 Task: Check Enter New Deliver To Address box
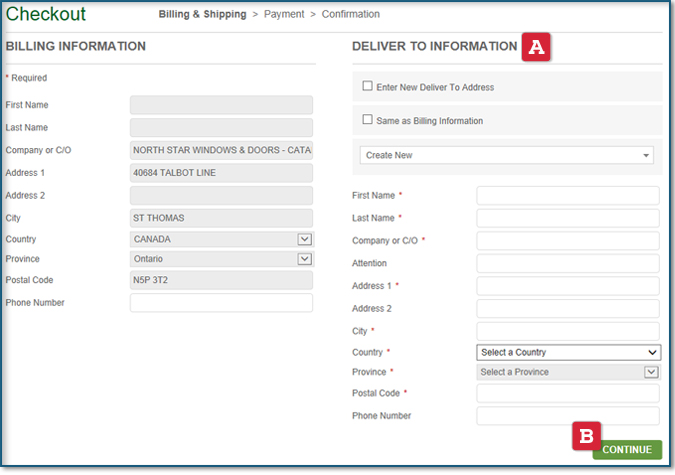[368, 87]
